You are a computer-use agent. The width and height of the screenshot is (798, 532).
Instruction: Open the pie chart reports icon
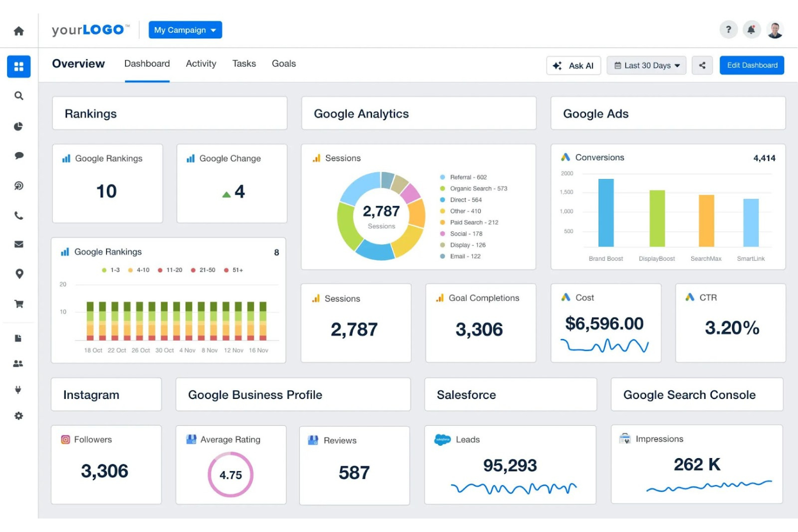(x=19, y=126)
